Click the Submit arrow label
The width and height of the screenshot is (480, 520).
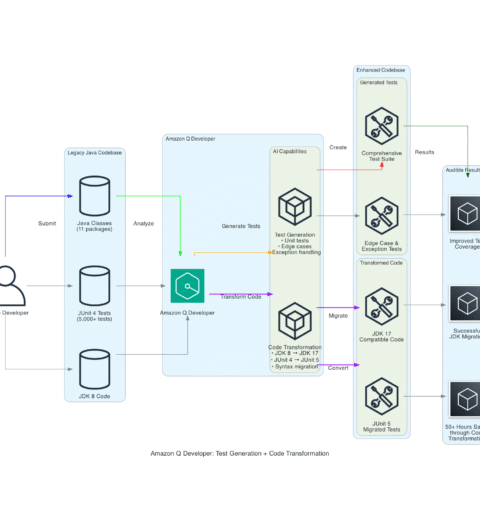click(47, 223)
